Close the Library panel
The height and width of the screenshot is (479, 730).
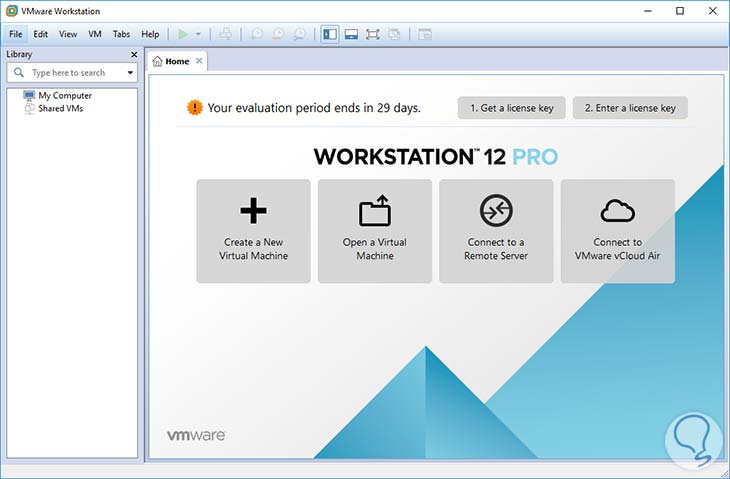click(x=134, y=54)
